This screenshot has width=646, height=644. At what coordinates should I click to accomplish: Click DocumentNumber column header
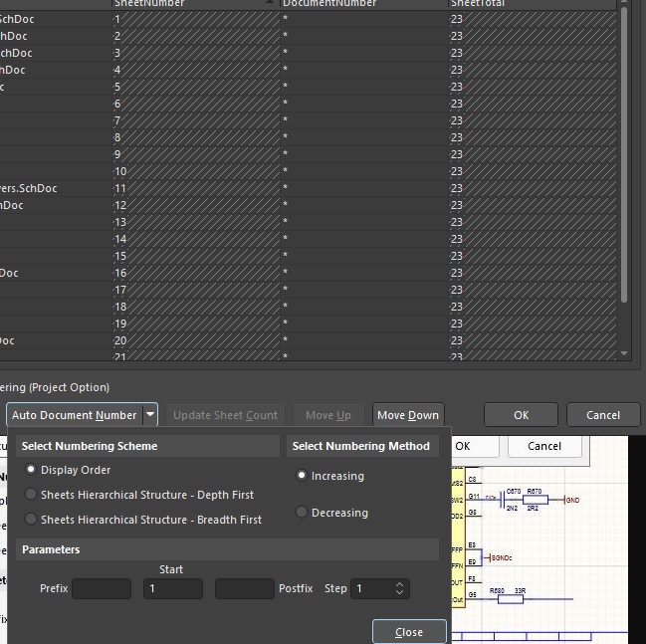click(364, 3)
